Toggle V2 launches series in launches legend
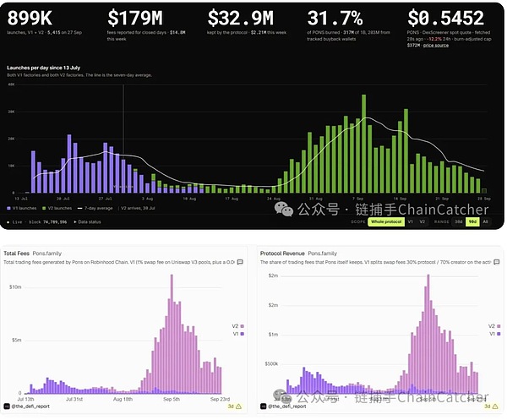The width and height of the screenshot is (507, 420). click(x=57, y=208)
